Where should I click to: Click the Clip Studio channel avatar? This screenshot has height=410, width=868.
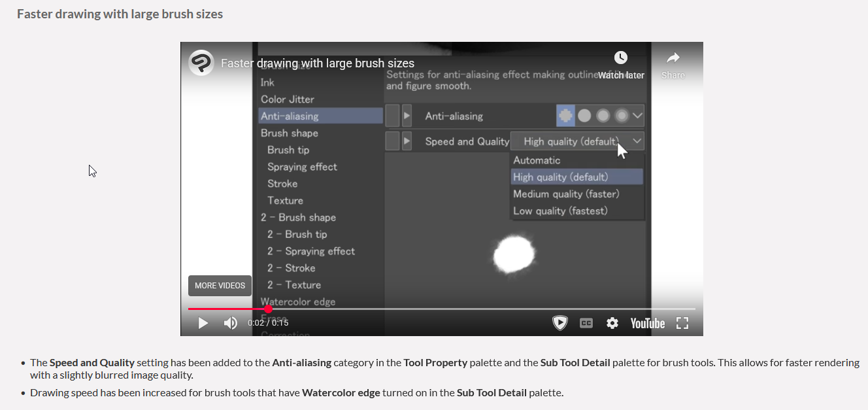201,63
